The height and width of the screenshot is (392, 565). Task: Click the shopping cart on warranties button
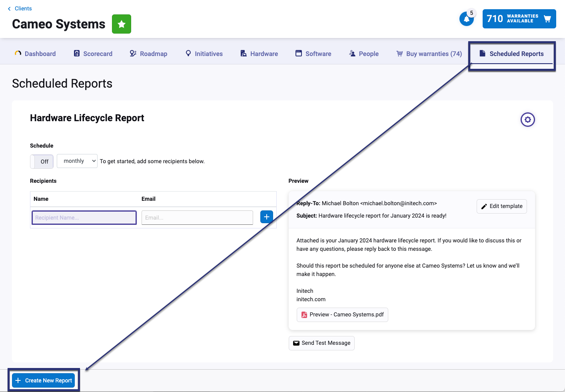[547, 18]
